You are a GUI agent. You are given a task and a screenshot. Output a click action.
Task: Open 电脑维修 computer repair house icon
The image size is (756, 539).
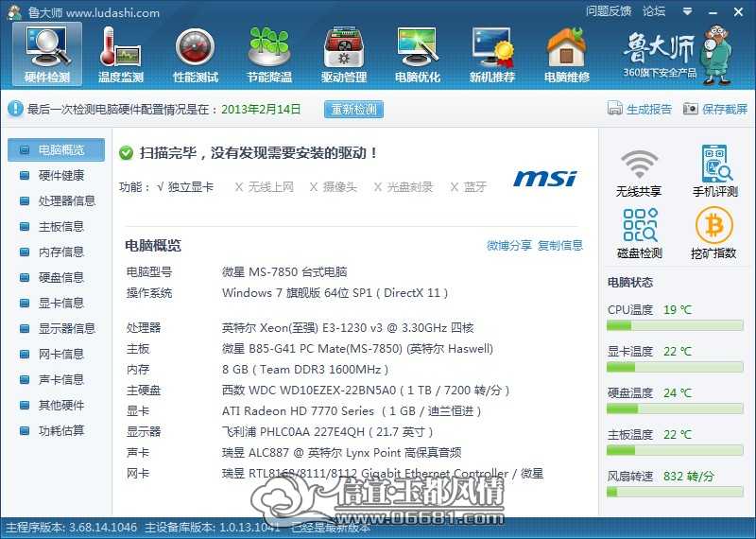click(x=566, y=54)
